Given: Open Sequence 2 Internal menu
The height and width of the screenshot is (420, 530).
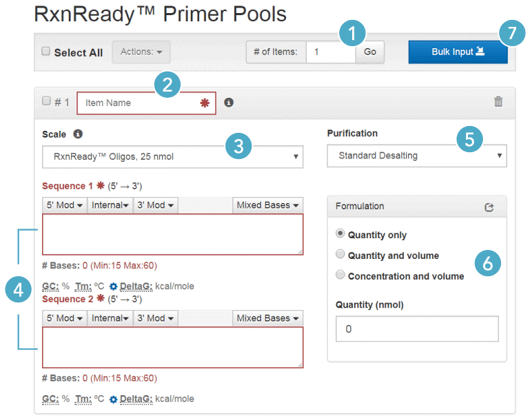Looking at the screenshot, I should tap(110, 318).
